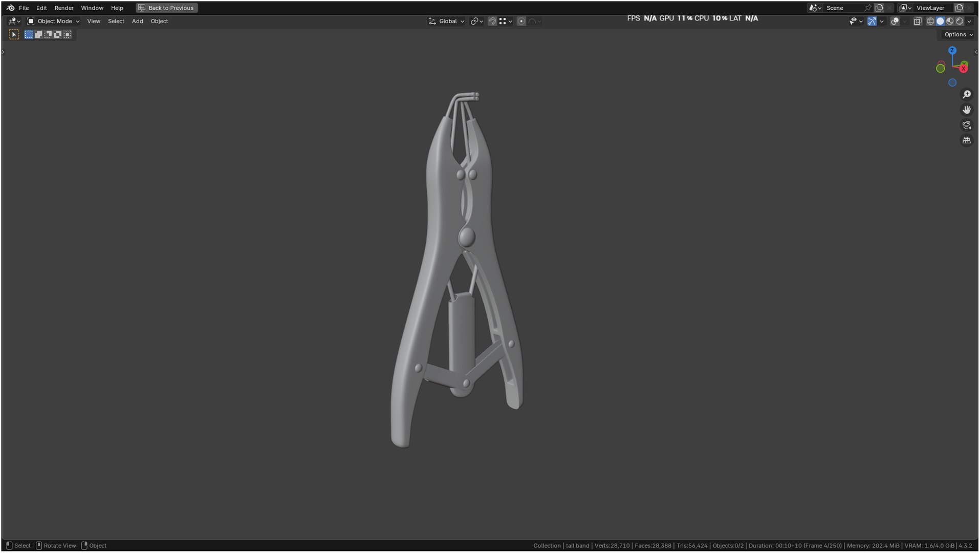Image resolution: width=980 pixels, height=553 pixels.
Task: Expand the sidebar with right edge arrow
Action: tap(976, 52)
